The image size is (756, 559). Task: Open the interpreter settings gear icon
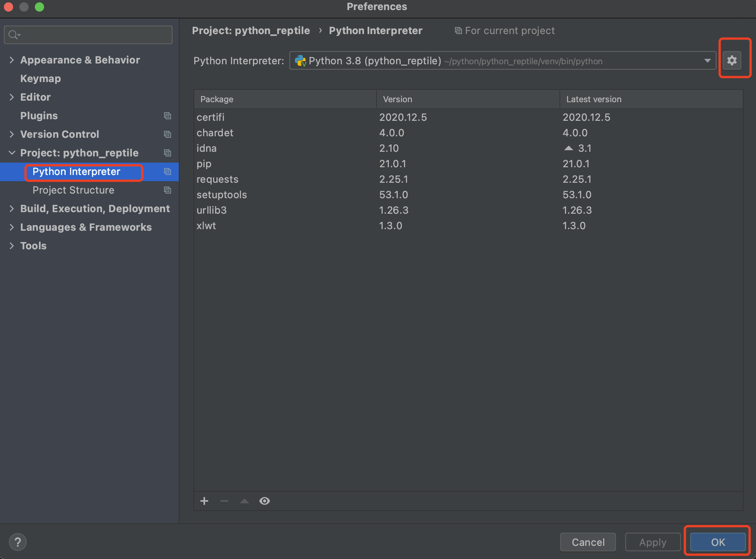pyautogui.click(x=732, y=60)
